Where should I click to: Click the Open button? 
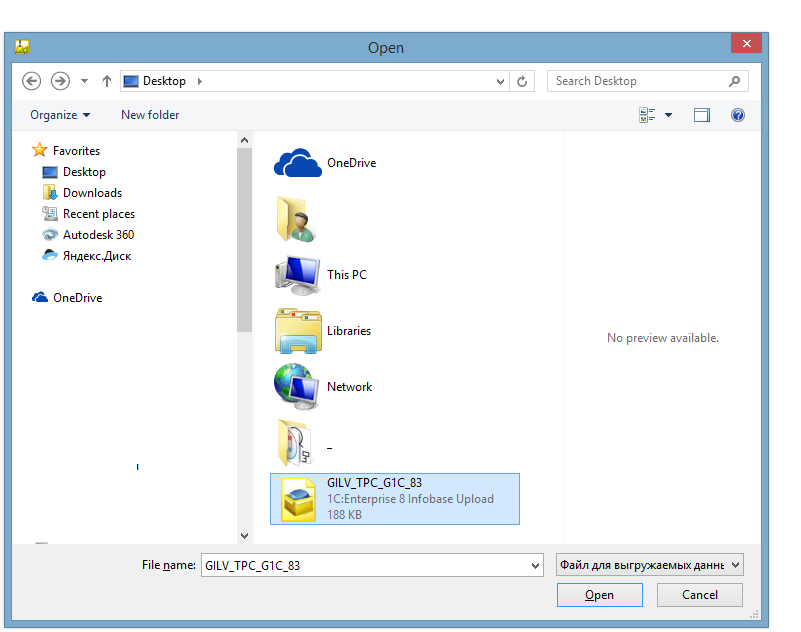tap(599, 595)
